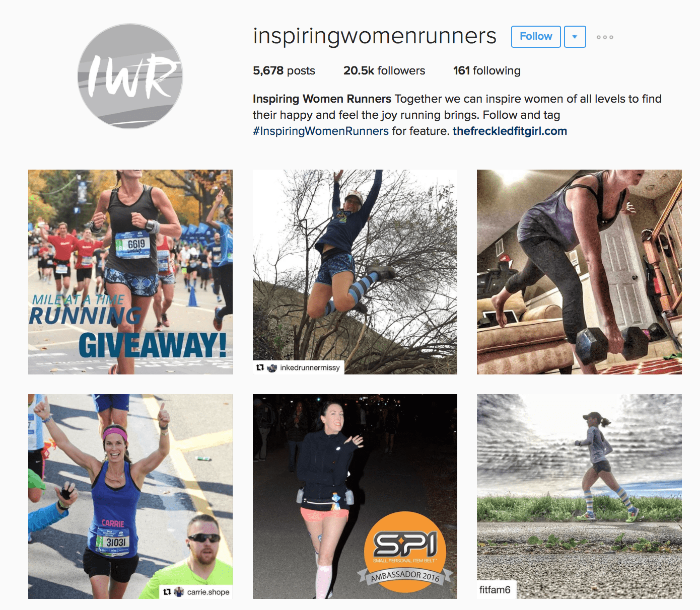View the 20.5k followers list
700x610 pixels.
point(384,70)
